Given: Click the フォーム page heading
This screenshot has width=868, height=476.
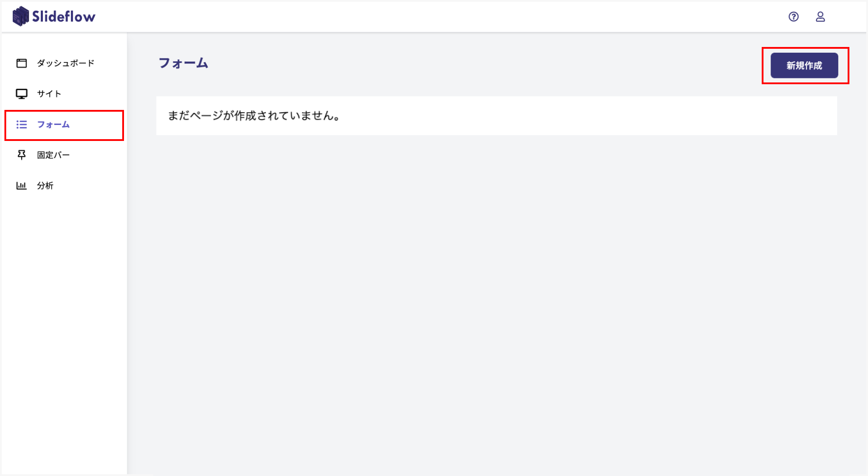Looking at the screenshot, I should click(x=183, y=63).
